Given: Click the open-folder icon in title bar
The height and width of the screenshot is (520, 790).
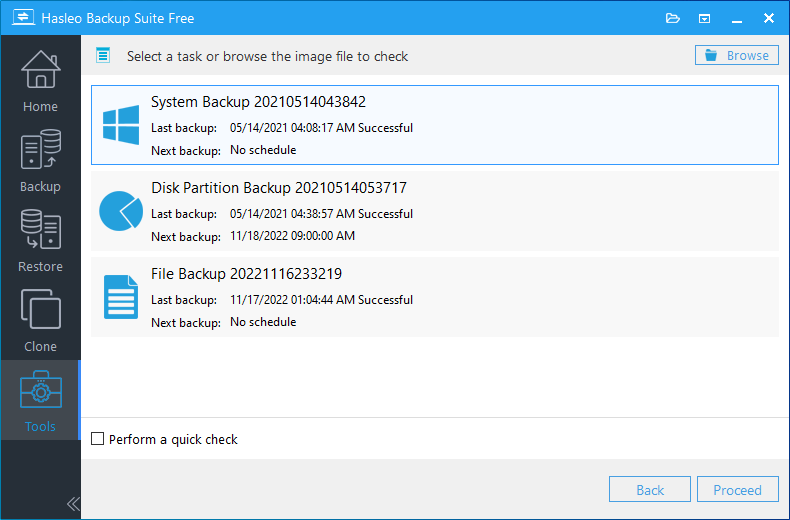Looking at the screenshot, I should pos(673,19).
